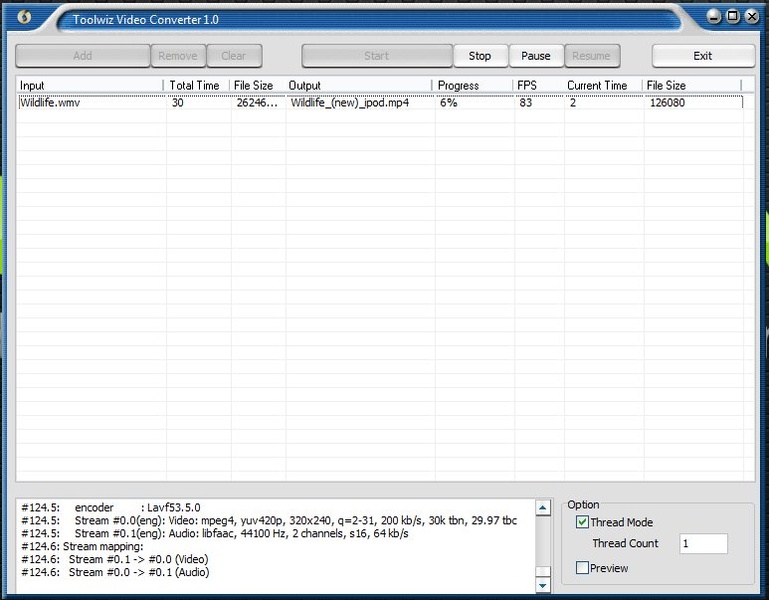Click the Video mpeg4 stream log line
769x600 pixels.
tap(269, 520)
